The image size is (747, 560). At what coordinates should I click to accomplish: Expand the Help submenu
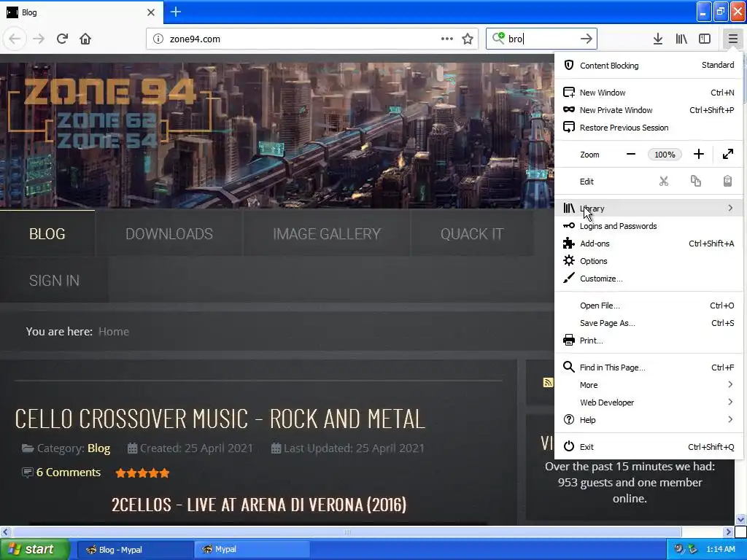pyautogui.click(x=649, y=420)
